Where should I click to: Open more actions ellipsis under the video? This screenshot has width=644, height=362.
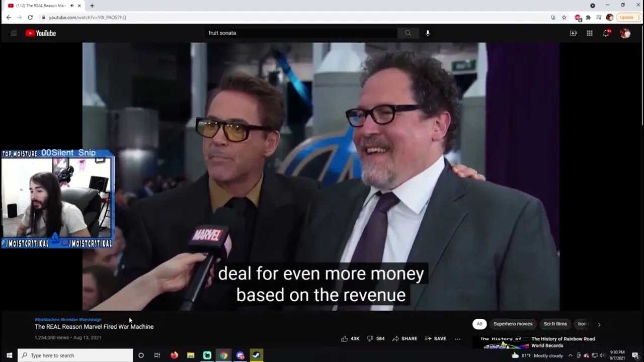tap(457, 338)
